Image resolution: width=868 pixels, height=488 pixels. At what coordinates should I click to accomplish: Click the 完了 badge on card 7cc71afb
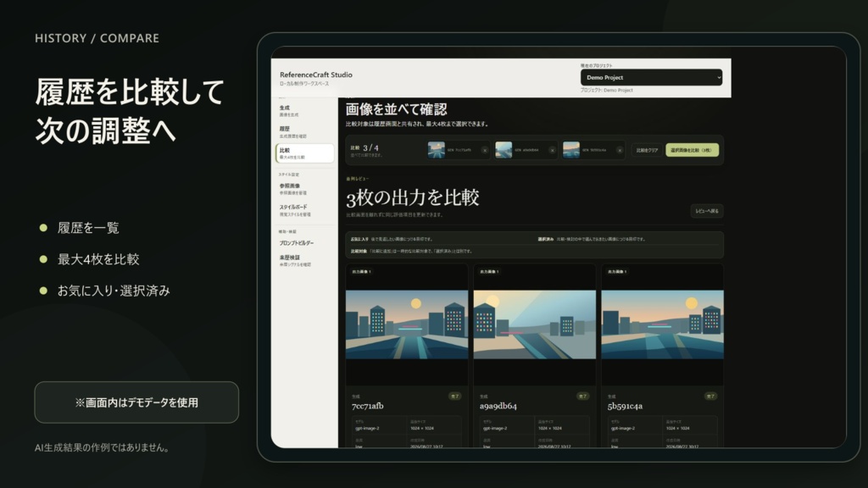(x=455, y=396)
